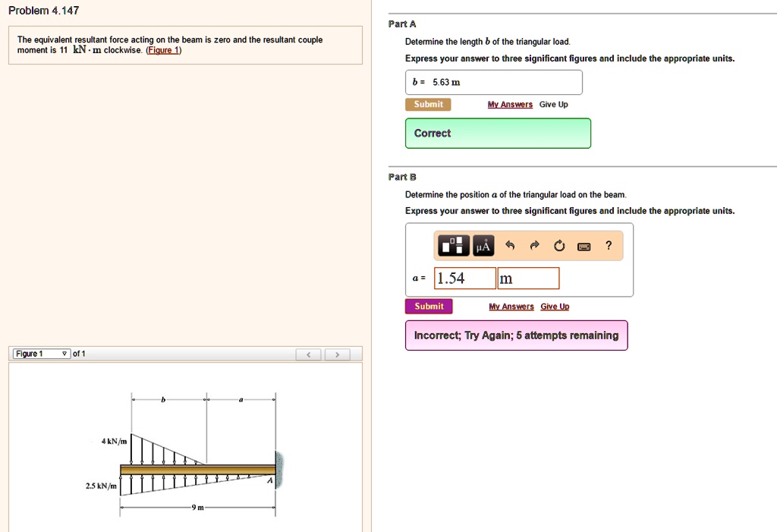Go to previous figure with left chevron
777x532 pixels.
click(x=308, y=354)
